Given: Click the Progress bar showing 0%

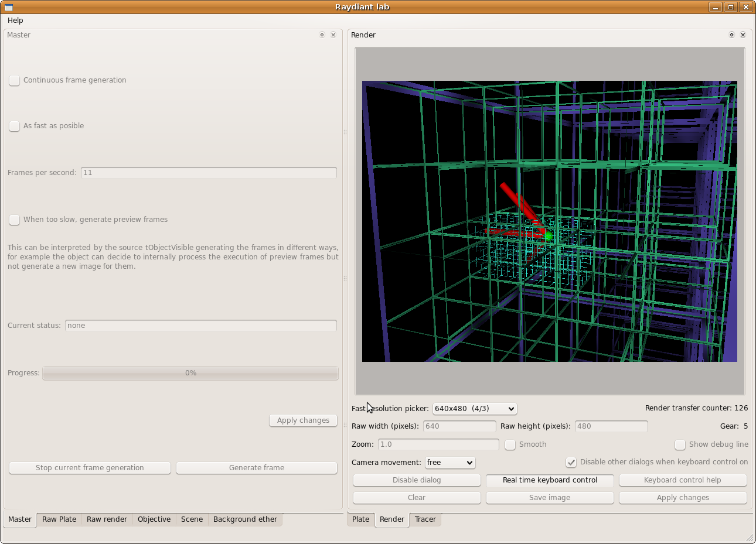Looking at the screenshot, I should point(190,373).
